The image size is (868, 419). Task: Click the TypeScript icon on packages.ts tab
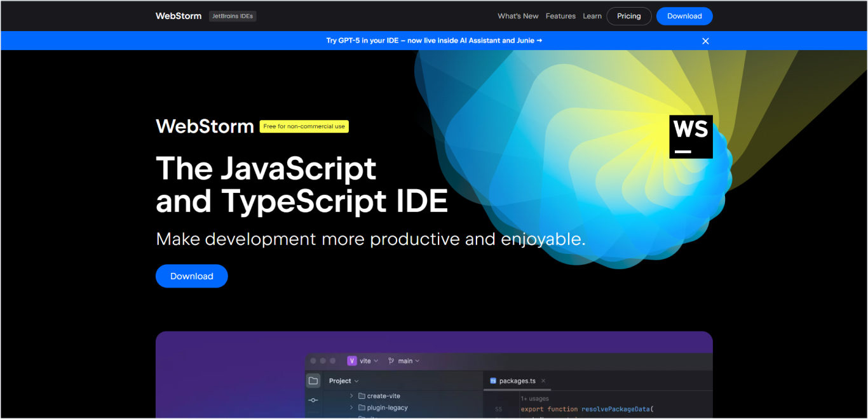click(x=493, y=381)
